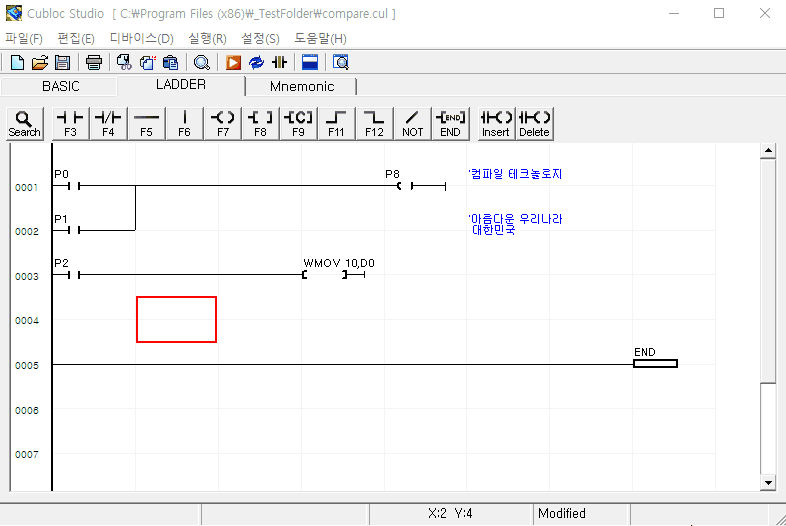786x526 pixels.
Task: Click the Insert rung button
Action: point(496,123)
